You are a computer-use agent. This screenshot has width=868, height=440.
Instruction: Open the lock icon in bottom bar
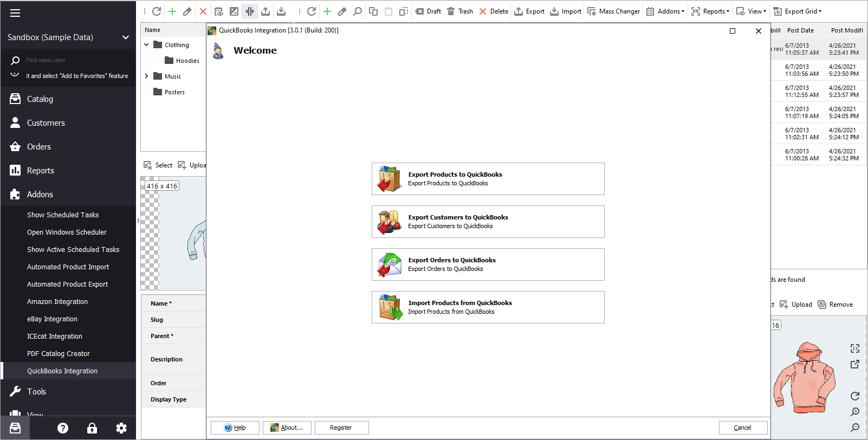[x=92, y=428]
